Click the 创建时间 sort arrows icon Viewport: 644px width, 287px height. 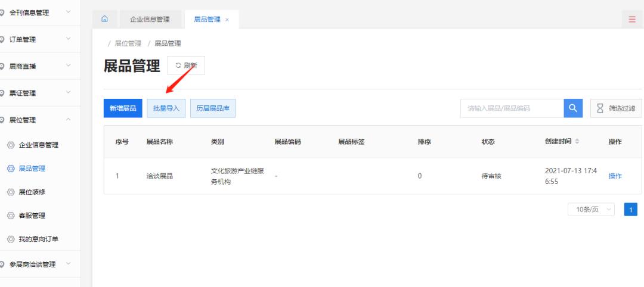coord(577,142)
